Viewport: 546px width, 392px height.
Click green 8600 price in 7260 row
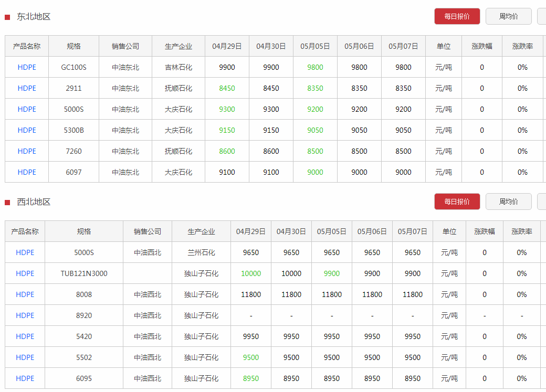click(x=227, y=151)
